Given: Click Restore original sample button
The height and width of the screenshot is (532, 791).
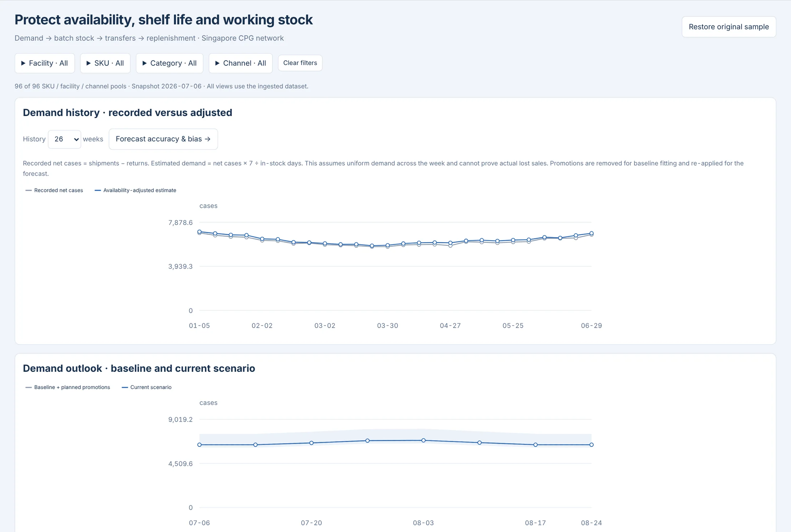Looking at the screenshot, I should pos(729,27).
